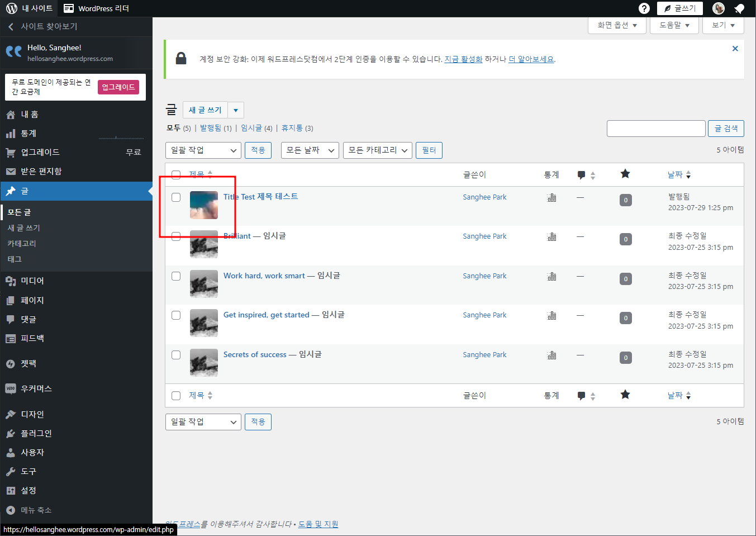Image resolution: width=756 pixels, height=536 pixels.
Task: Open 댓글 in the sidebar menu
Action: click(76, 319)
